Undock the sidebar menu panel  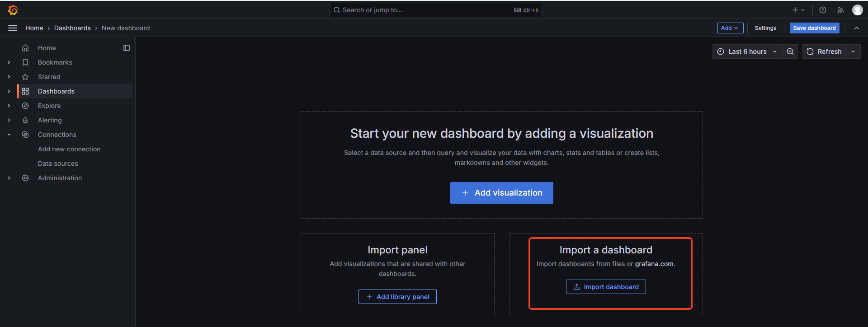click(x=127, y=48)
